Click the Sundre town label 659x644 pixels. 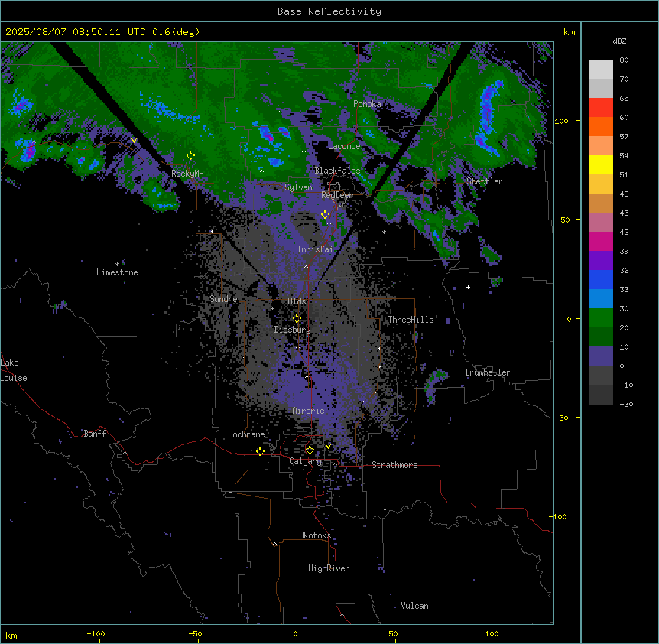(223, 299)
